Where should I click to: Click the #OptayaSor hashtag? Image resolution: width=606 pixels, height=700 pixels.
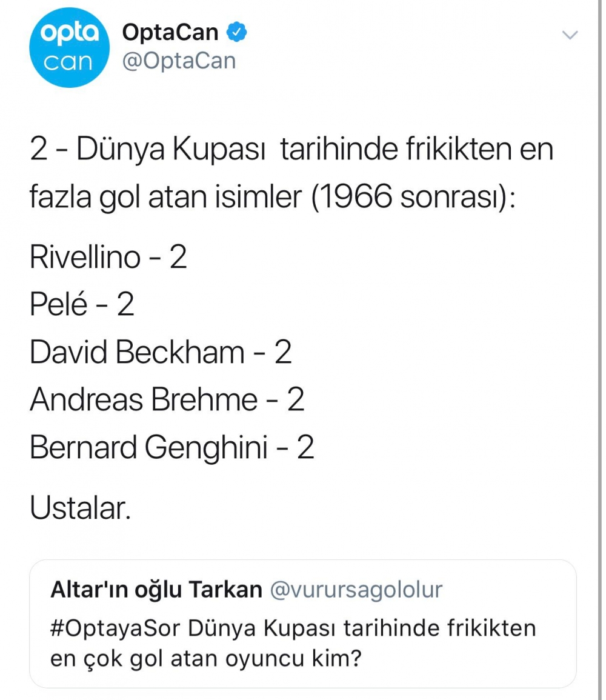coord(116,628)
